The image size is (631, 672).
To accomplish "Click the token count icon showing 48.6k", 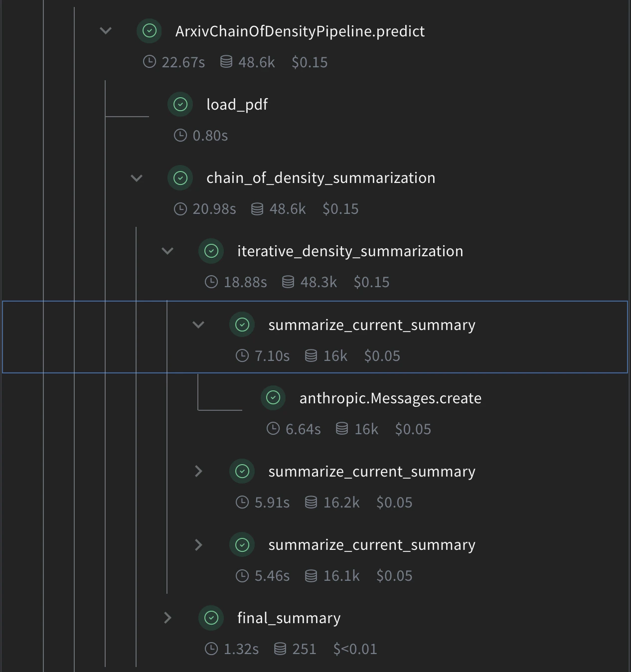I will click(226, 62).
